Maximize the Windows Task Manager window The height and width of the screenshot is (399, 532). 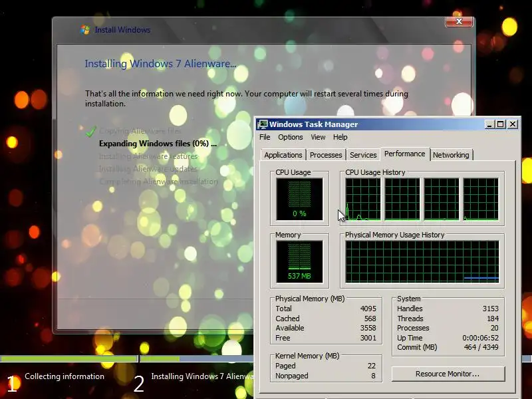coord(501,124)
